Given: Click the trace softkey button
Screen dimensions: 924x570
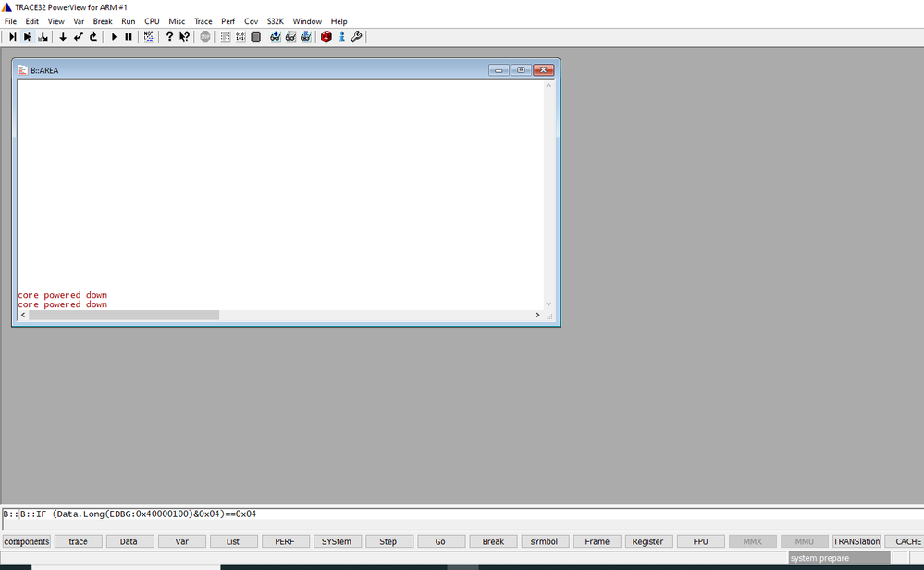Looking at the screenshot, I should [x=79, y=541].
